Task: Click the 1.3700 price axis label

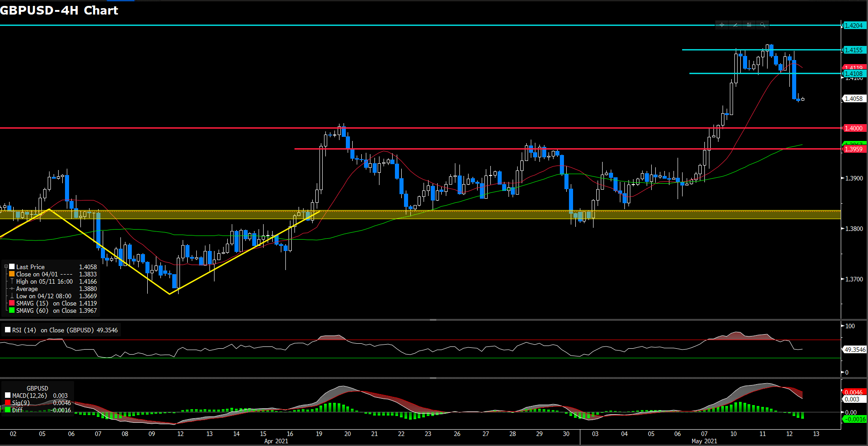Action: tap(854, 279)
